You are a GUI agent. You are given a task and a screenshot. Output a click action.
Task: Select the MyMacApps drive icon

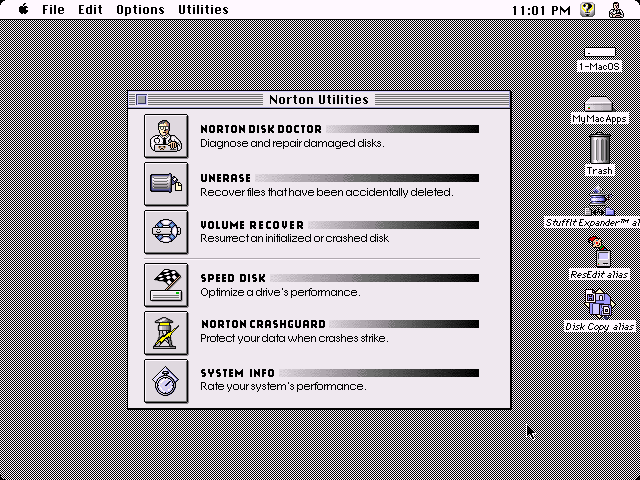point(599,104)
